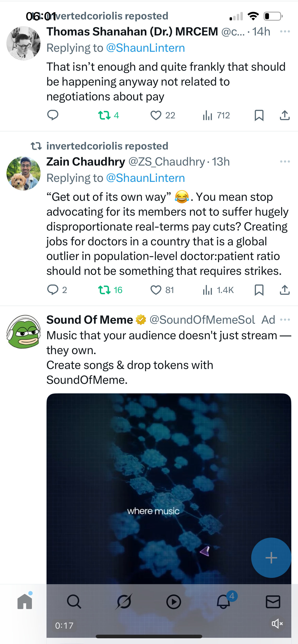Open @ShaunLintern link in Zain's reply
Image resolution: width=298 pixels, height=644 pixels.
(145, 178)
